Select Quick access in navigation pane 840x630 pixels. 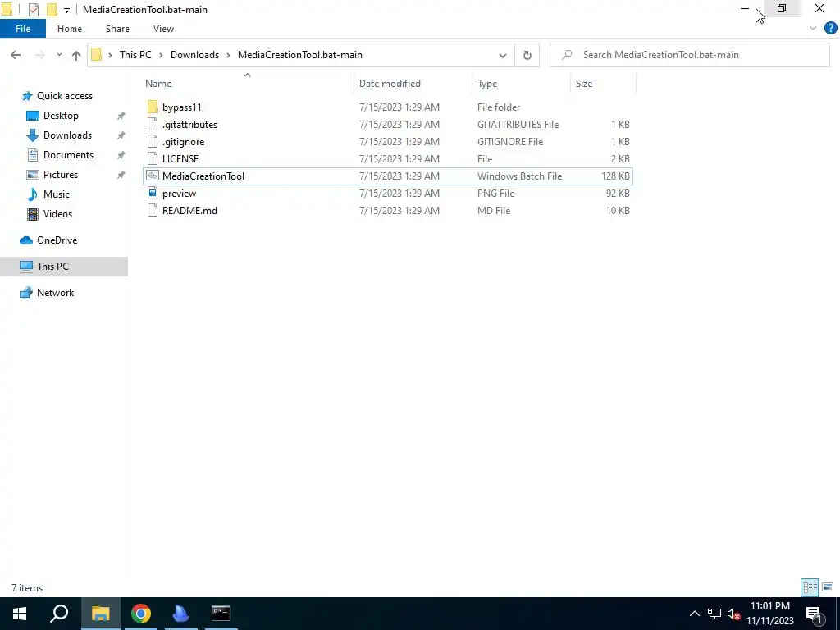click(x=64, y=96)
